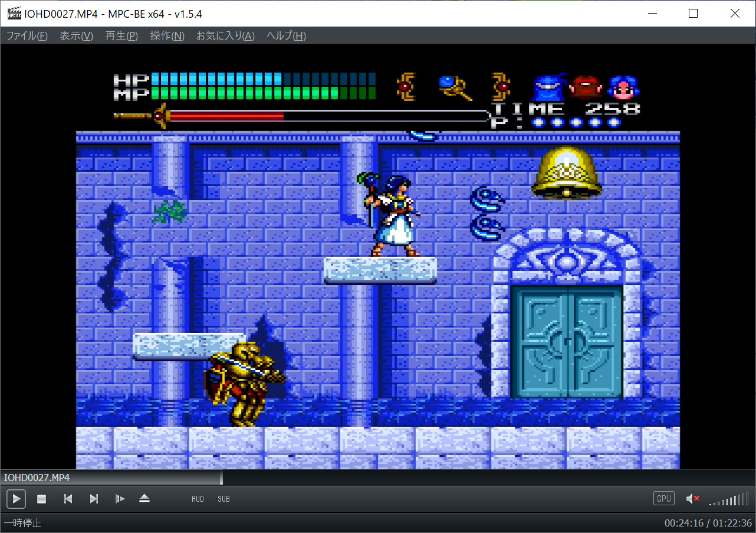Stop video playback
The height and width of the screenshot is (533, 756).
pos(42,499)
